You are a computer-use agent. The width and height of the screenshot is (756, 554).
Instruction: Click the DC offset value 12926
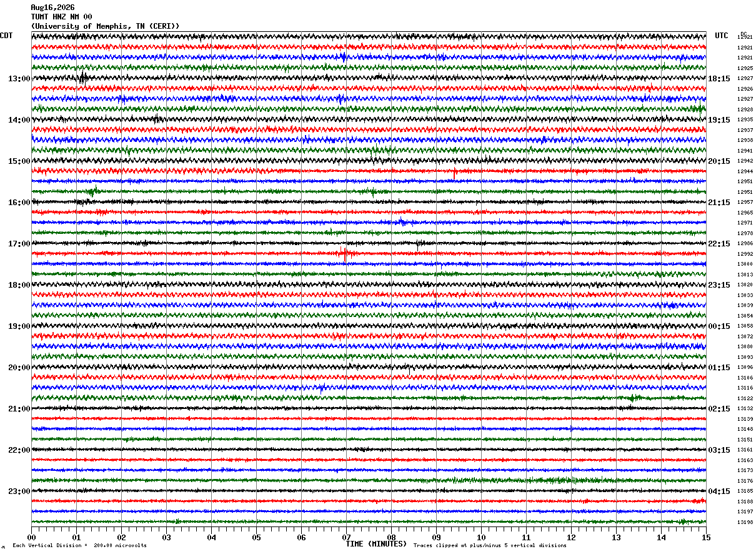pyautogui.click(x=745, y=89)
